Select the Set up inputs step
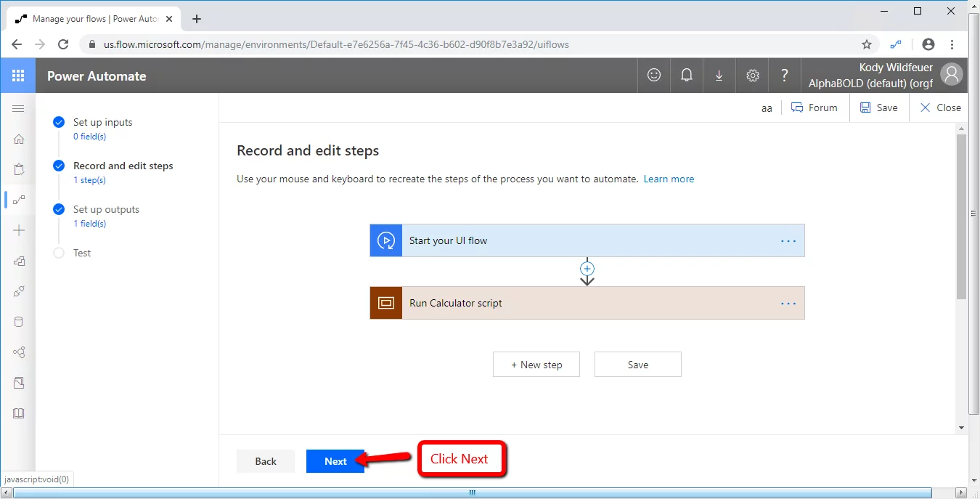The height and width of the screenshot is (499, 980). click(x=102, y=122)
